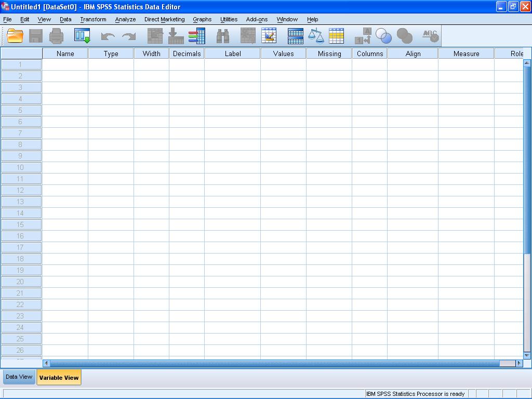Screen dimensions: 532x399
Task: Click the Spell Check ABC icon
Action: [x=431, y=36]
